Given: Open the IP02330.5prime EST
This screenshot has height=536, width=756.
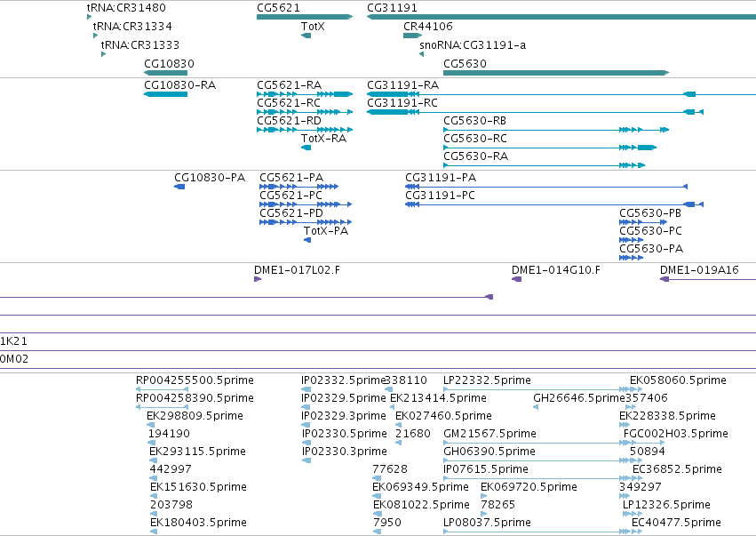Looking at the screenshot, I should click(306, 443).
